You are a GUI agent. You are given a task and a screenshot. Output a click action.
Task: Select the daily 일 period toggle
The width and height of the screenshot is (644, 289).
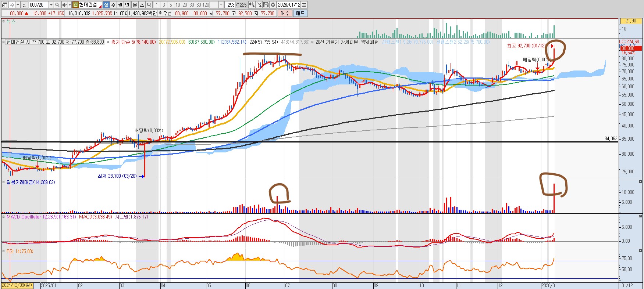pyautogui.click(x=106, y=5)
